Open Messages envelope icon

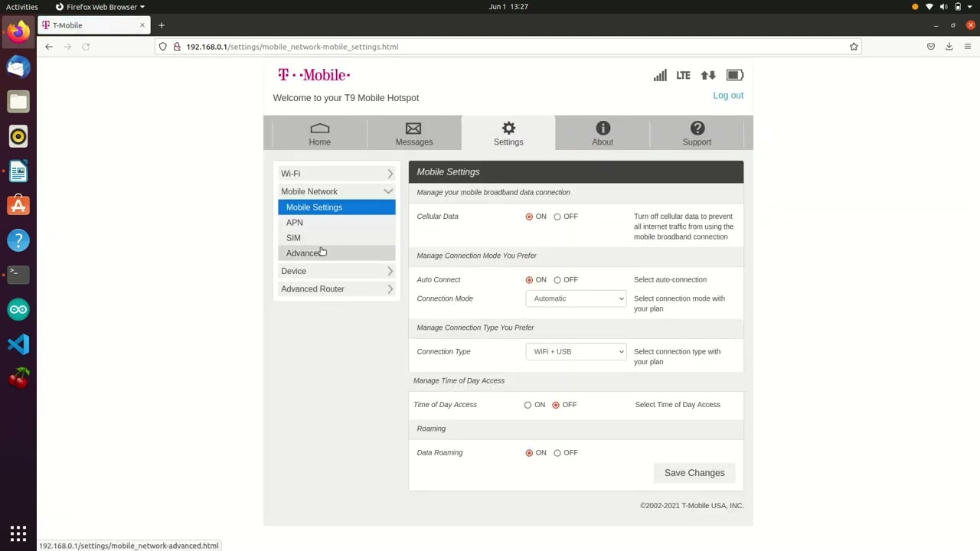pos(413,128)
